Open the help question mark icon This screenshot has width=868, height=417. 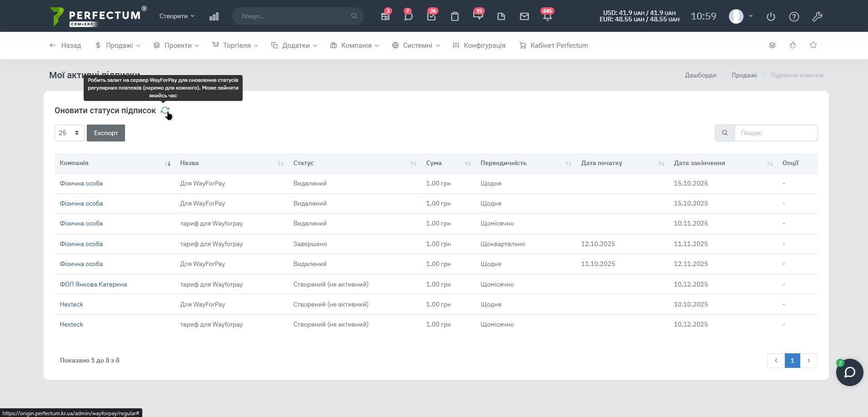tap(794, 17)
